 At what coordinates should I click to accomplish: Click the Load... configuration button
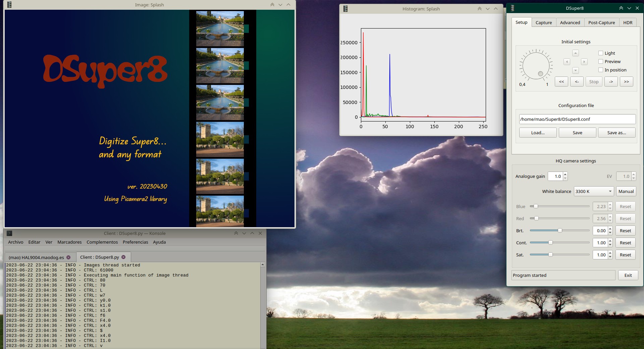538,133
